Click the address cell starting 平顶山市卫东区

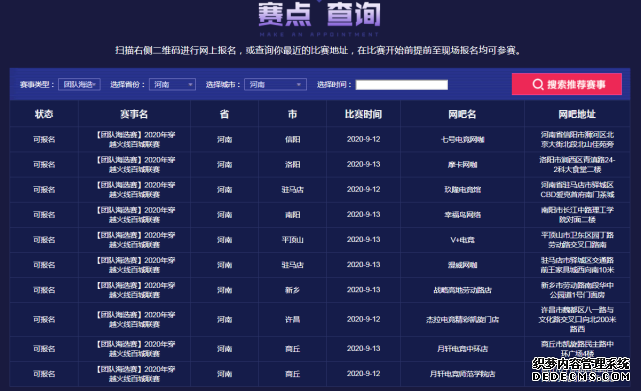coord(577,240)
